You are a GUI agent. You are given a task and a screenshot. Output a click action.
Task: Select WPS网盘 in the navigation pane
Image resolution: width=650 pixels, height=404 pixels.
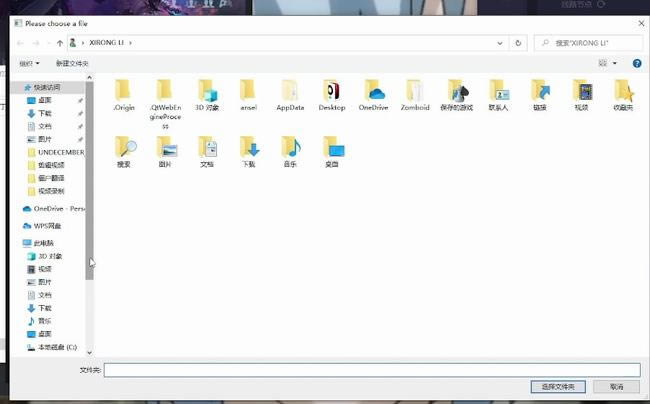point(47,225)
